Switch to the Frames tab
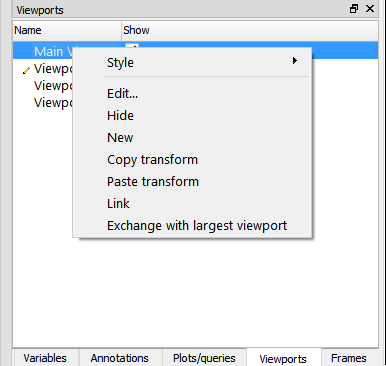 click(349, 358)
